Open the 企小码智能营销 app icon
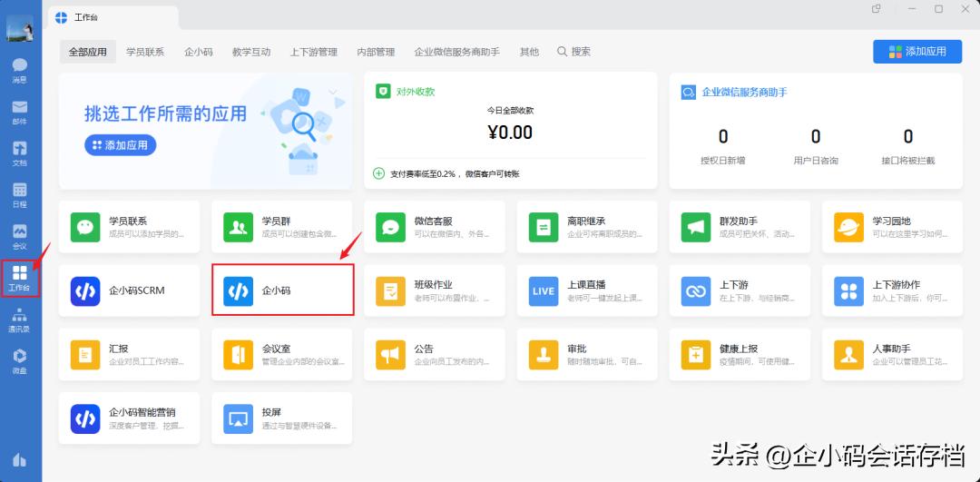 point(85,418)
